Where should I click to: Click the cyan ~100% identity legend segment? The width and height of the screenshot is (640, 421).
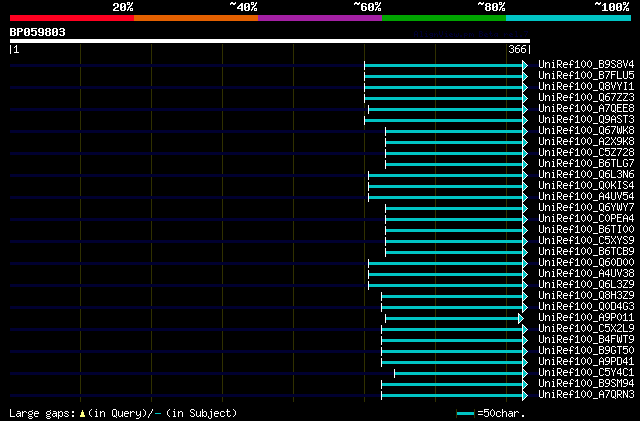click(x=569, y=18)
